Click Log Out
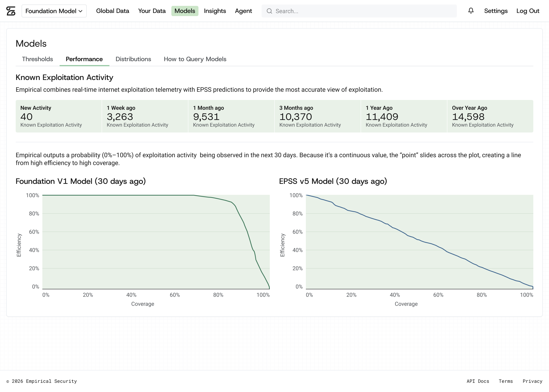 tap(528, 11)
